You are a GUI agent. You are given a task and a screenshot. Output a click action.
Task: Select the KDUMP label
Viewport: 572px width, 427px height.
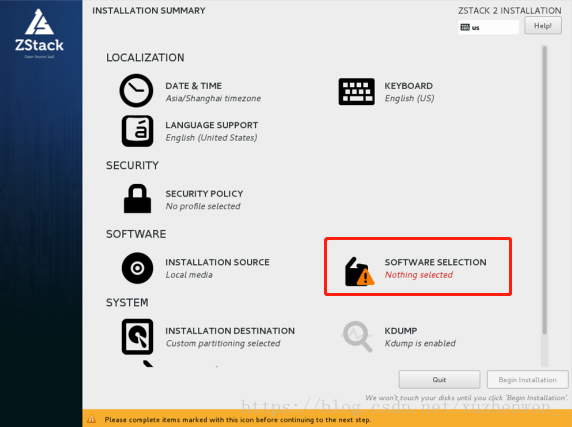pyautogui.click(x=401, y=331)
